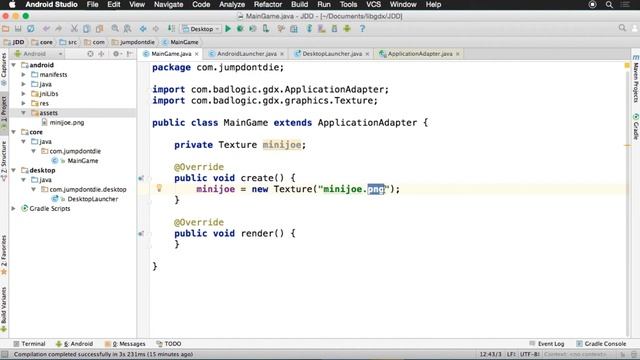Close the AndroidLauncher.java tab

point(282,54)
